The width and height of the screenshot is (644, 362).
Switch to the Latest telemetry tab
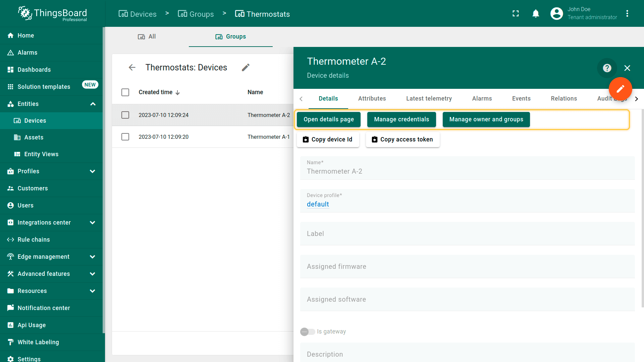[x=429, y=99]
